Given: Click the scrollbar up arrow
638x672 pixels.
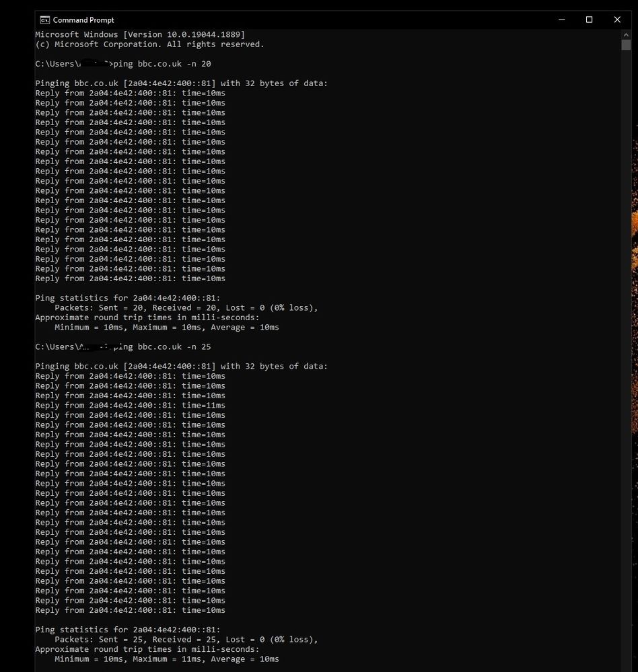Looking at the screenshot, I should pos(626,34).
